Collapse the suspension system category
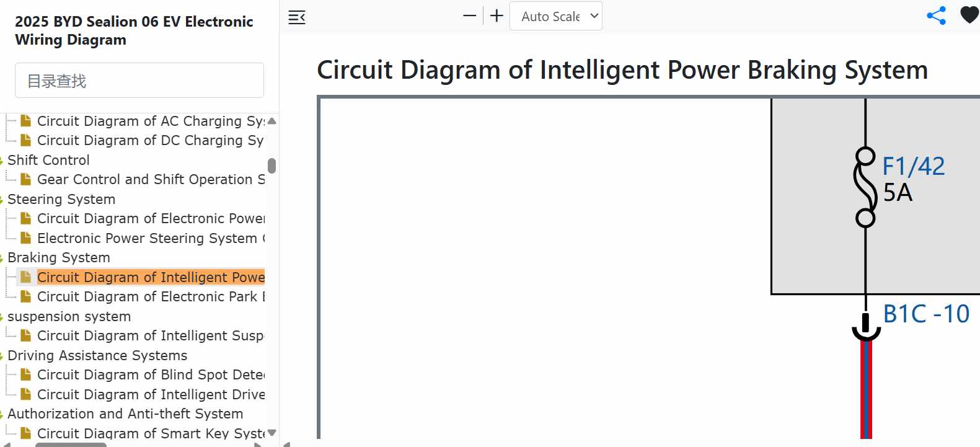 point(69,316)
